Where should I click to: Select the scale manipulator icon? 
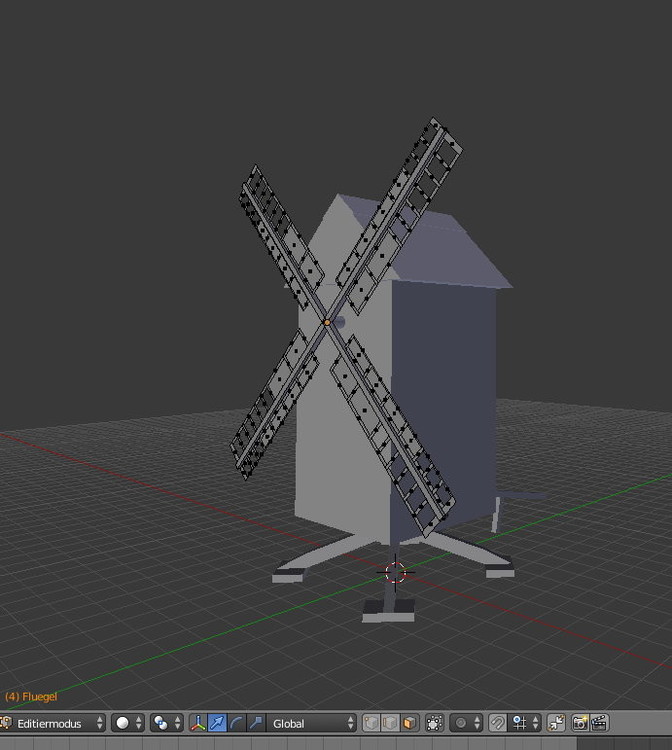pos(256,723)
